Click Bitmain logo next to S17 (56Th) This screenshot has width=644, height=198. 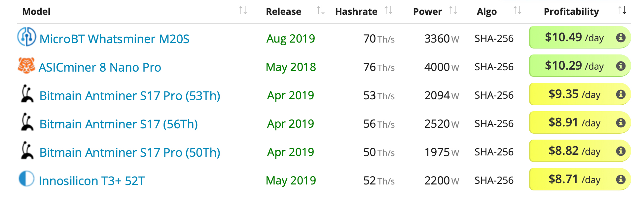[x=27, y=122]
